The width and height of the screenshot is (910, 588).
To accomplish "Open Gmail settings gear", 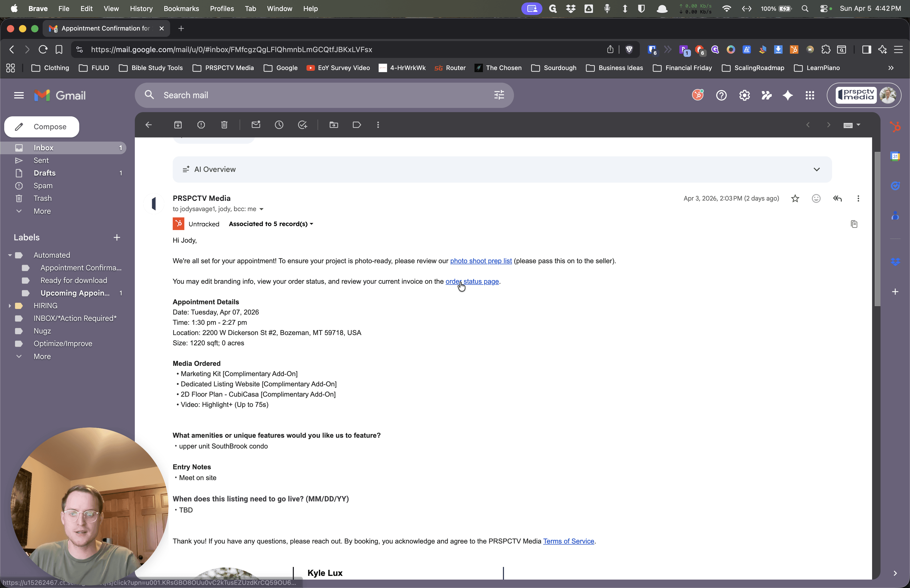I will (x=744, y=96).
